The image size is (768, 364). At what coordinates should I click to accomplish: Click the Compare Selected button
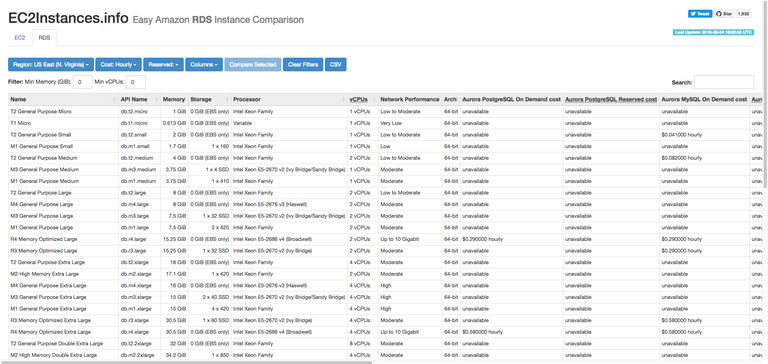(253, 65)
